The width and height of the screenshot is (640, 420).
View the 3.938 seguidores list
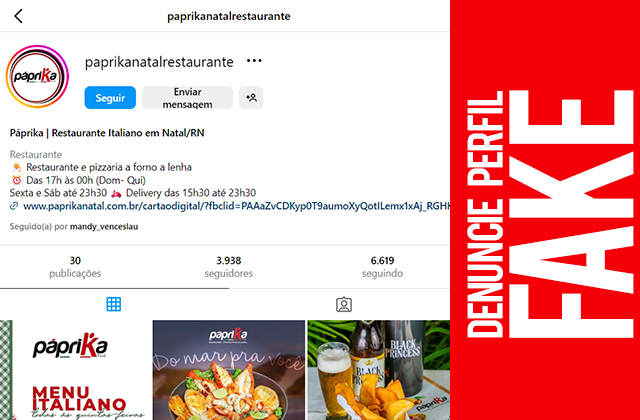(229, 267)
